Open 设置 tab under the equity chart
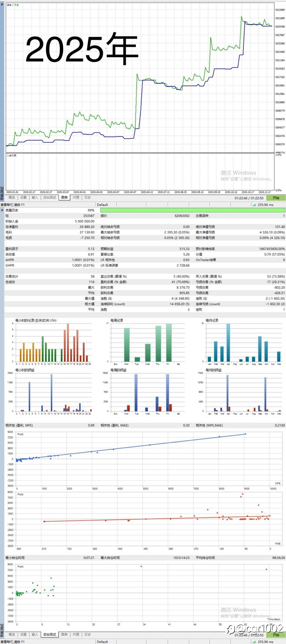This screenshot has width=286, height=644. coord(23,198)
